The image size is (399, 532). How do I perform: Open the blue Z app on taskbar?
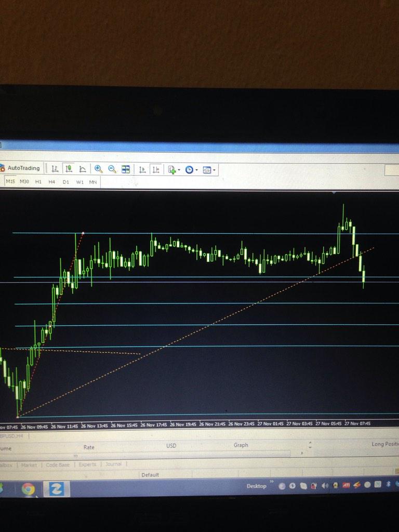[56, 489]
